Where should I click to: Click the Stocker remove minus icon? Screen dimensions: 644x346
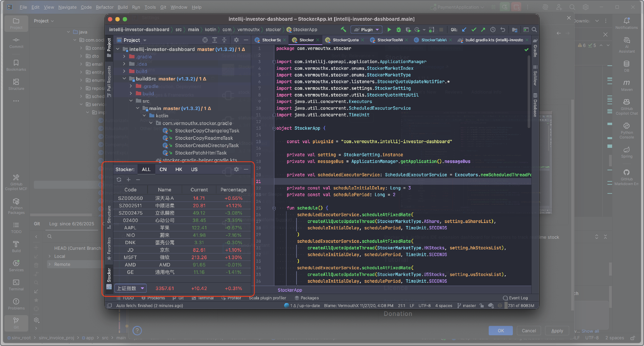click(x=138, y=180)
